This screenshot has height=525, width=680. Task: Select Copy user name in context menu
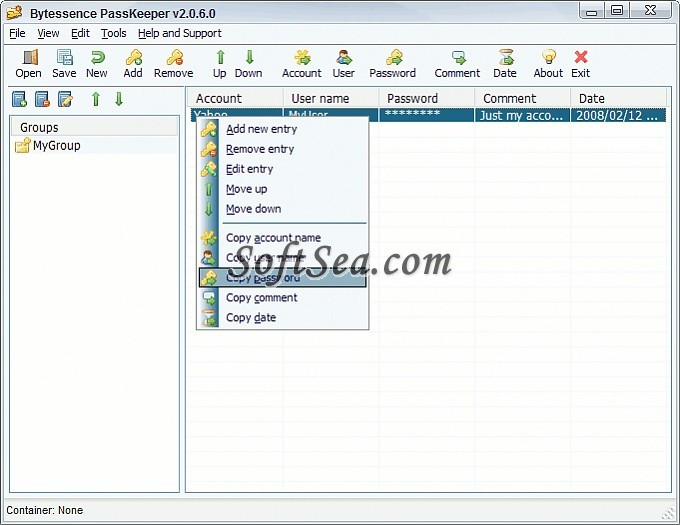tap(283, 258)
